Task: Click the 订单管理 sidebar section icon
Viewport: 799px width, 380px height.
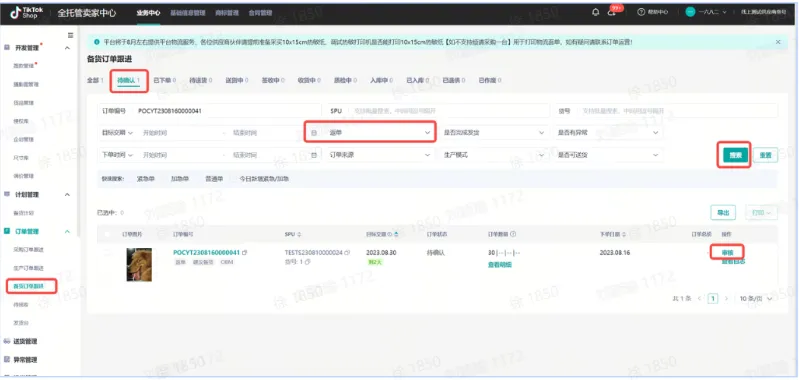Action: (7, 231)
